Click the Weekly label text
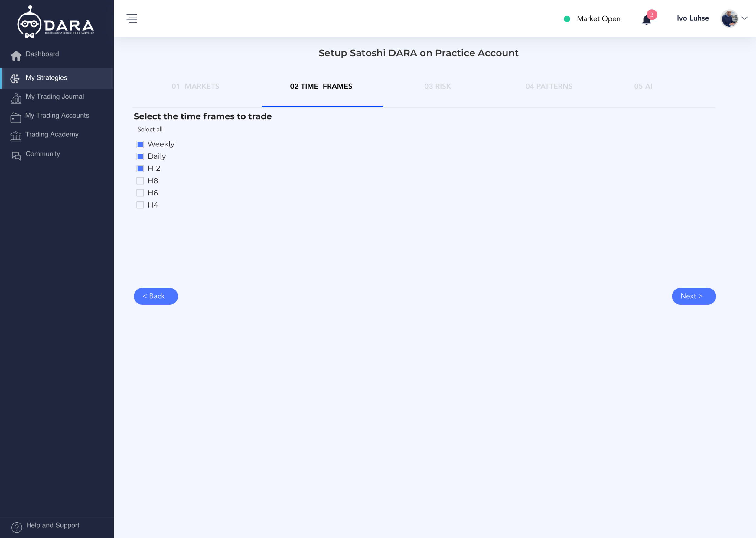Image resolution: width=756 pixels, height=538 pixels. [x=161, y=144]
